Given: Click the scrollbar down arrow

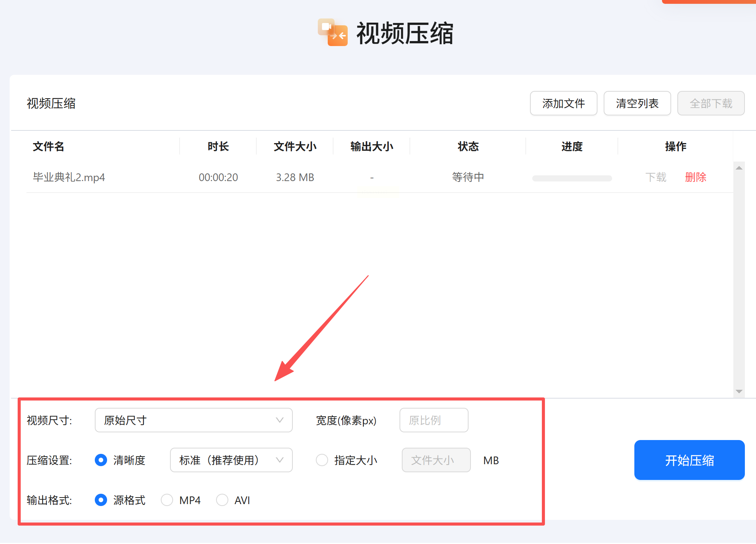Looking at the screenshot, I should pos(739,391).
